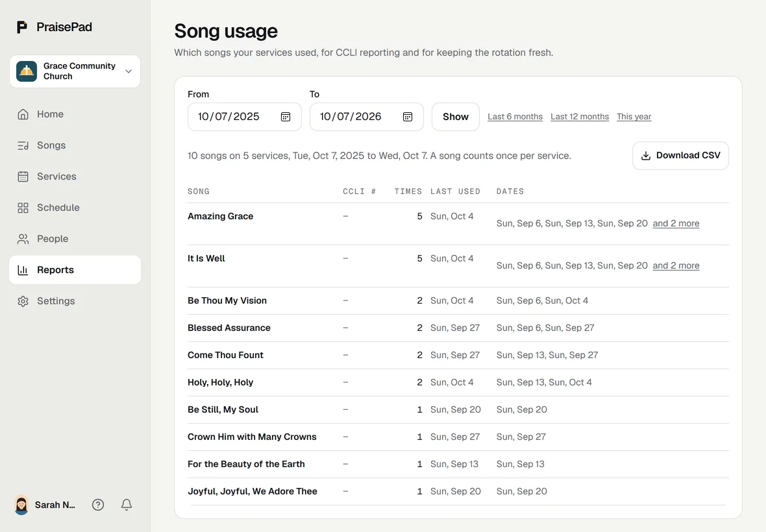Click the Songs list-music icon

[23, 145]
